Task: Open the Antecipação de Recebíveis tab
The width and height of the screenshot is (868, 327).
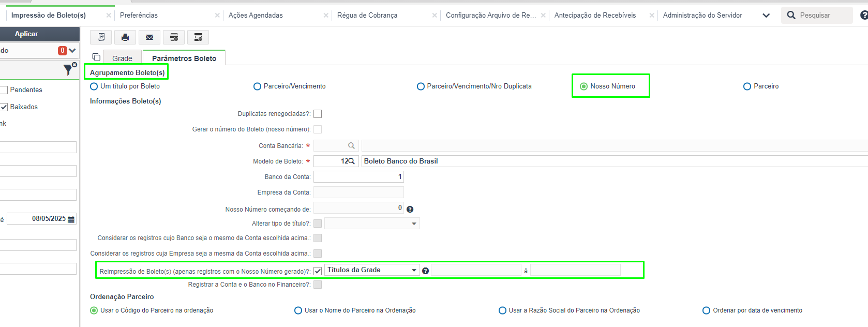Action: (595, 16)
